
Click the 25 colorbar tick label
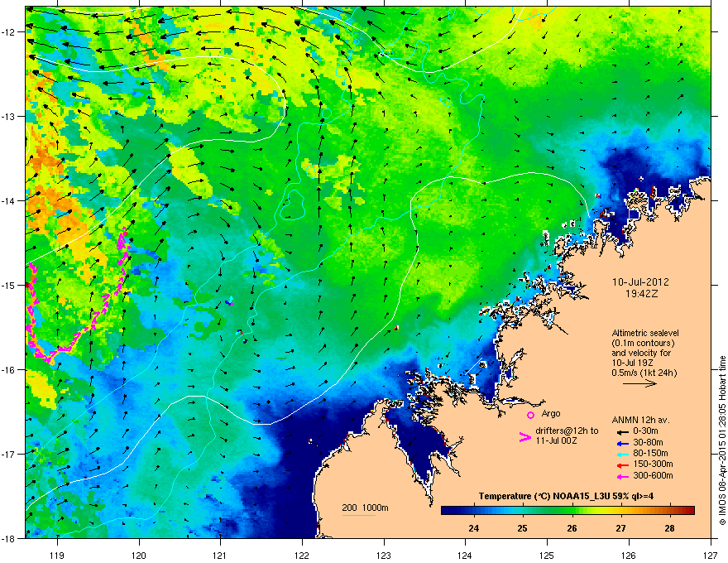tap(523, 528)
